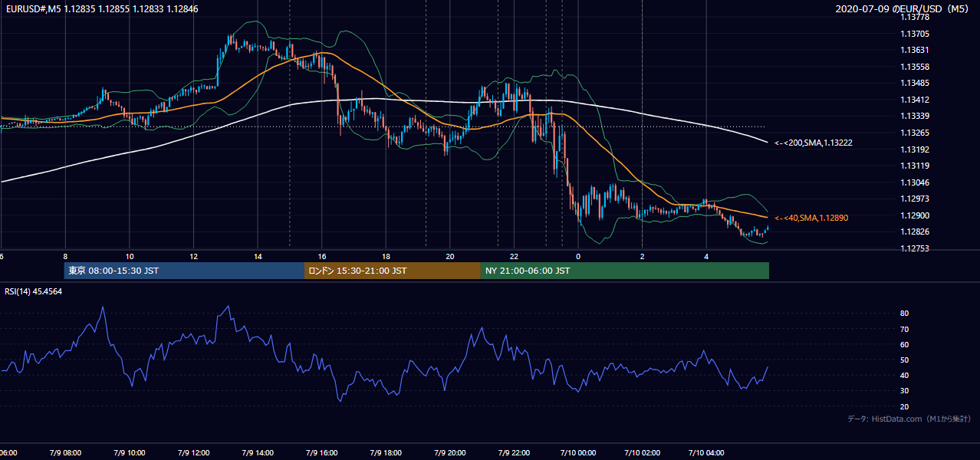The width and height of the screenshot is (980, 460).
Task: Click hour label 8 under the price chart
Action: click(x=65, y=257)
